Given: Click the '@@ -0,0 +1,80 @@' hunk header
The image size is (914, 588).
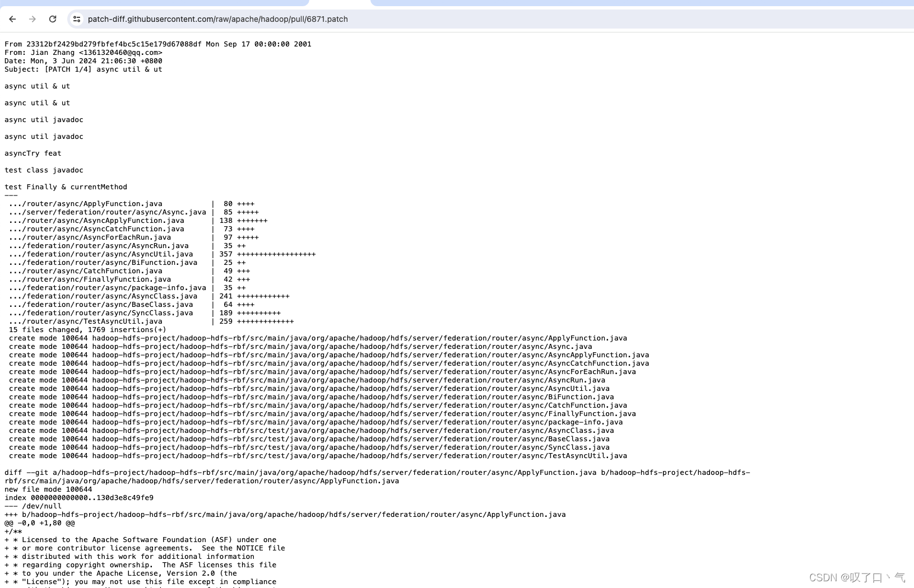Looking at the screenshot, I should (x=39, y=523).
